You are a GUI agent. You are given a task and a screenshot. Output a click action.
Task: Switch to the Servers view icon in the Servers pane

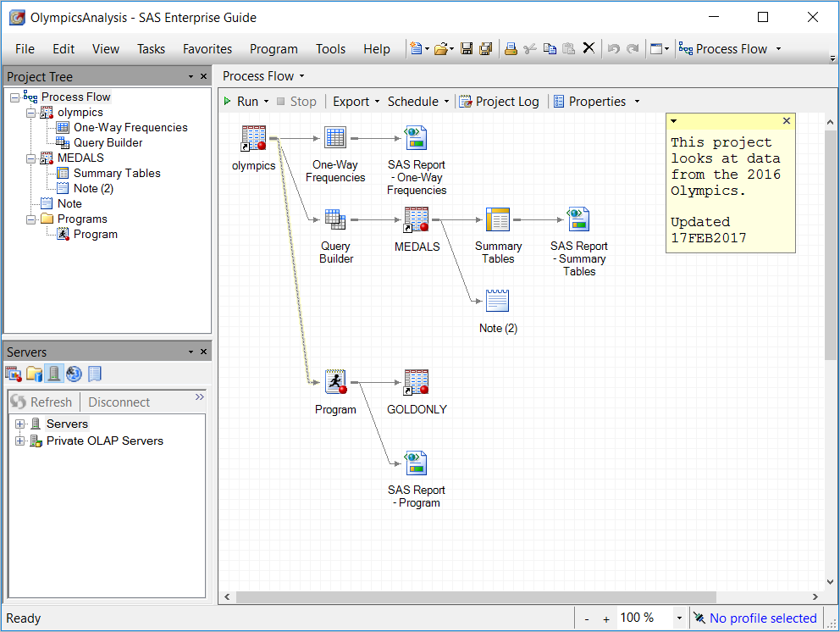point(53,374)
